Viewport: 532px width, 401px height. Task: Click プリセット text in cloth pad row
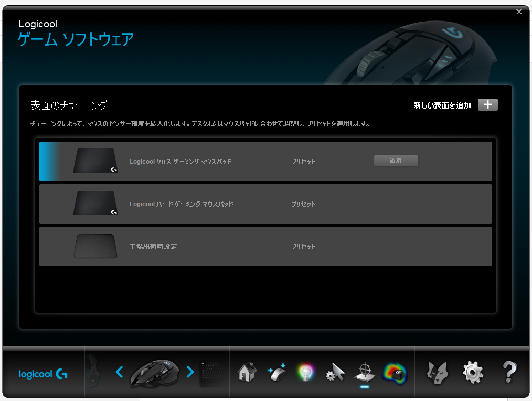[x=303, y=161]
